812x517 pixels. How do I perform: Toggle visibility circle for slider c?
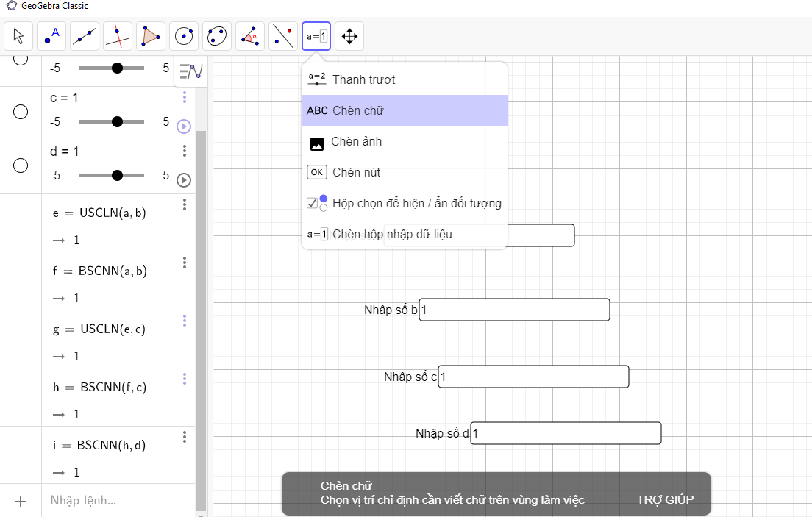click(x=21, y=112)
